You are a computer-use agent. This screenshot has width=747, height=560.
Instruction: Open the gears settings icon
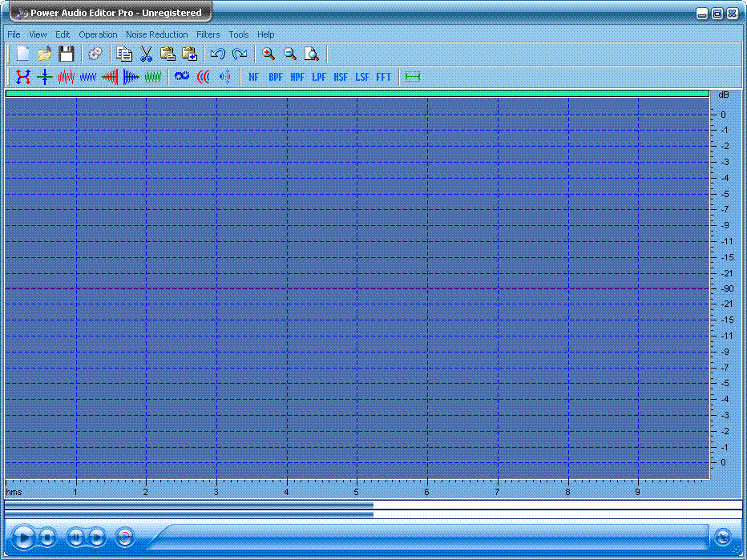[95, 54]
